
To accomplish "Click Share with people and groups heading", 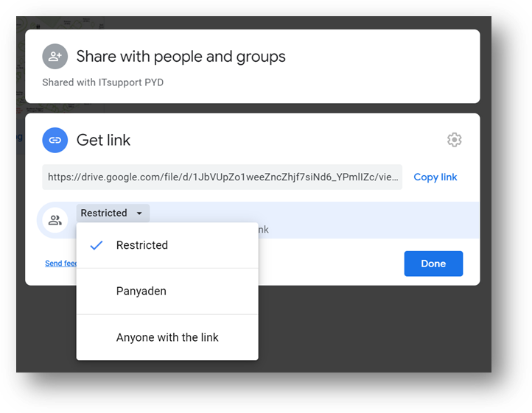I will 181,56.
